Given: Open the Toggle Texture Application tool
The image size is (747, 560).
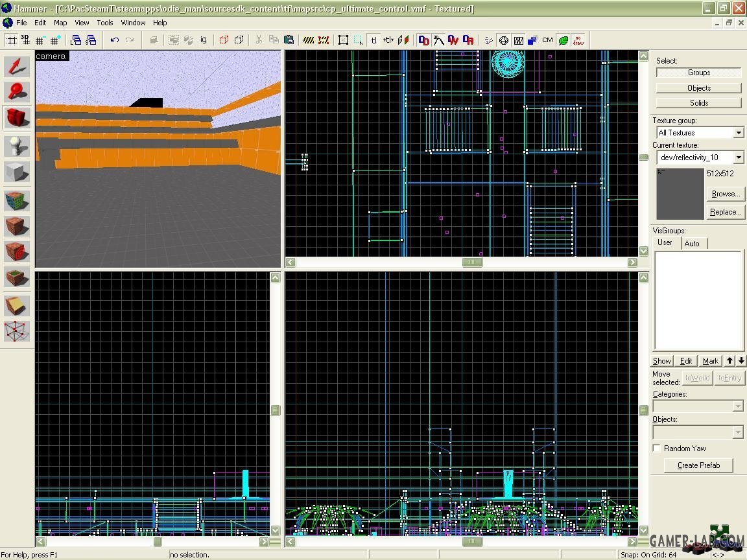Looking at the screenshot, I should (17, 201).
